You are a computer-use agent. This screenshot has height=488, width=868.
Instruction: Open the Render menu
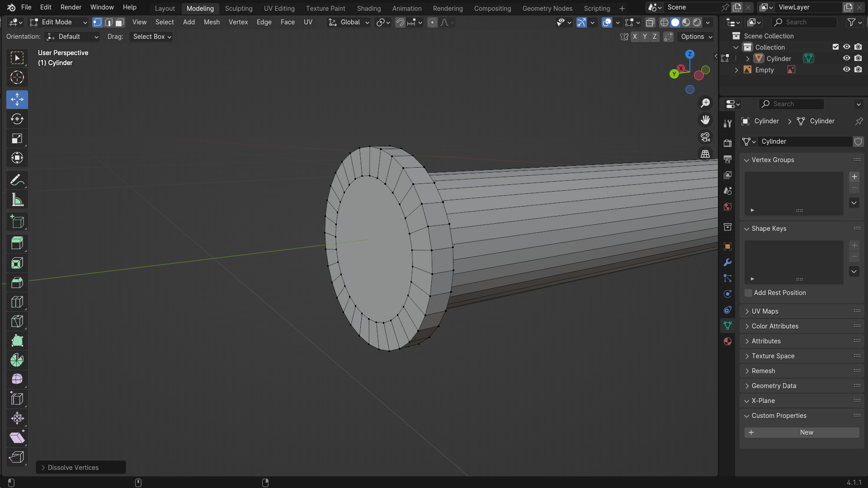coord(71,7)
